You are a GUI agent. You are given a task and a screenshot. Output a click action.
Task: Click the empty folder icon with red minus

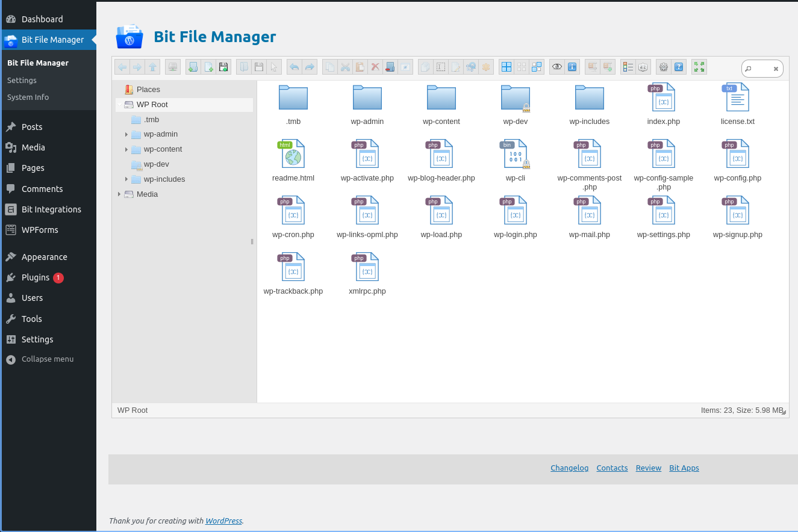(x=390, y=67)
